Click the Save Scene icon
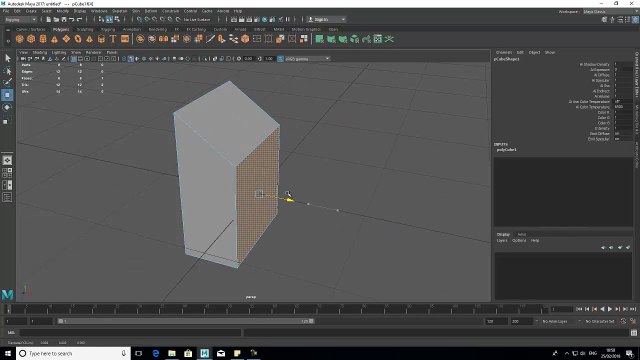Viewport: 640px width, 360px height. click(64, 19)
